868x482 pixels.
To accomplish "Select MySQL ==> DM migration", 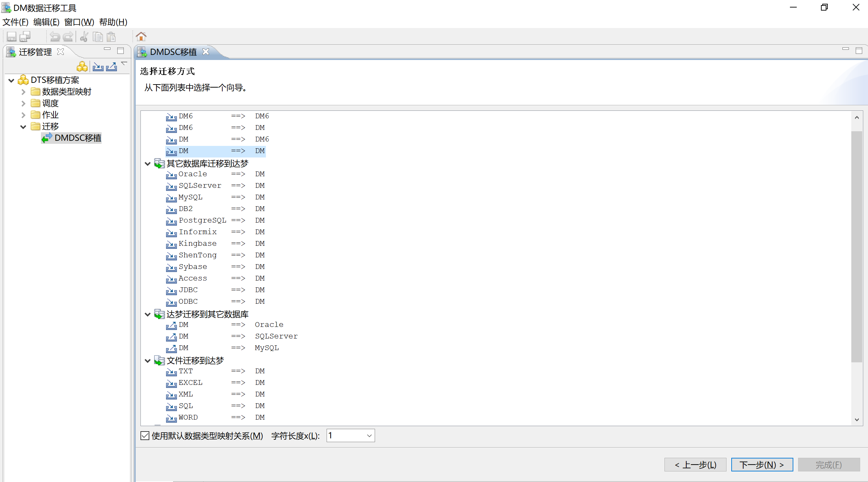I will click(215, 197).
